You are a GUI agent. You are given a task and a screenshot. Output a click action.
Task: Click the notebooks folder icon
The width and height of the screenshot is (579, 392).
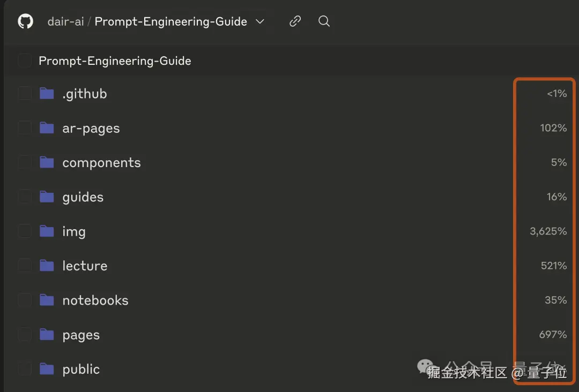47,300
